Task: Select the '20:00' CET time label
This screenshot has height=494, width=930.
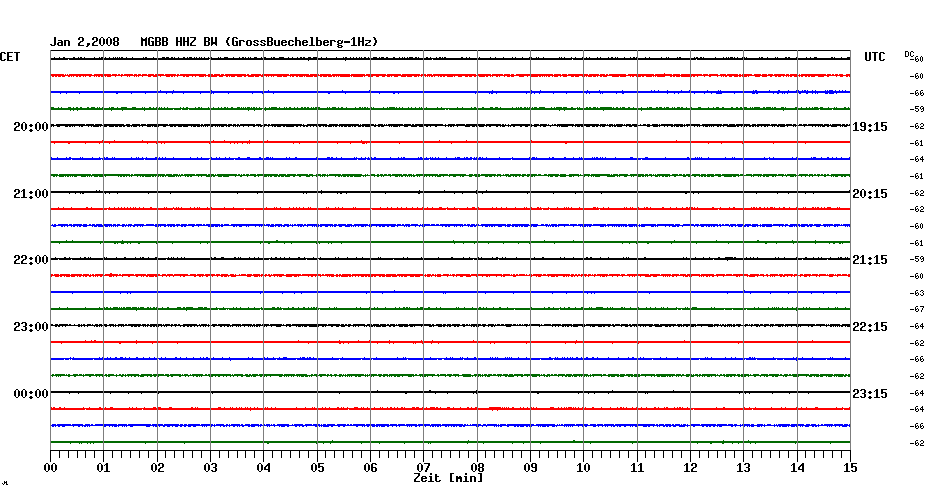Action: (x=31, y=127)
